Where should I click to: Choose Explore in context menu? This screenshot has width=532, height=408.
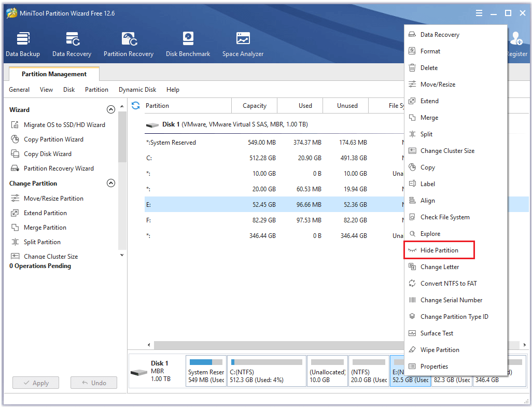coord(455,234)
